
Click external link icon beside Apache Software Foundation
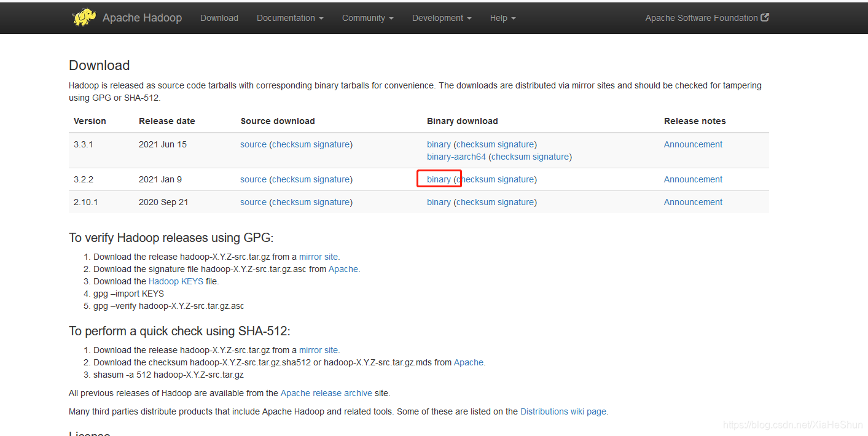point(765,17)
